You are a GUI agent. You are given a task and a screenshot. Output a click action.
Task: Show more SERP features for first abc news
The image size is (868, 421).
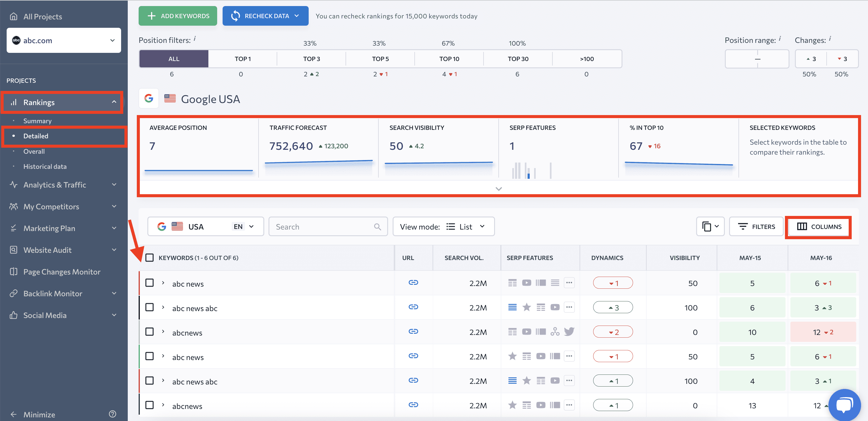pos(569,283)
